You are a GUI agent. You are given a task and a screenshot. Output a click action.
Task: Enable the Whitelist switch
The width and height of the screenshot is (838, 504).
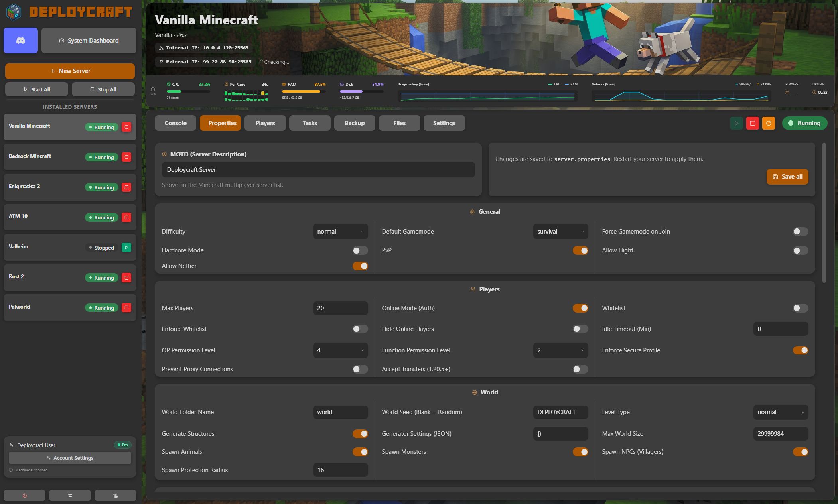click(x=801, y=308)
